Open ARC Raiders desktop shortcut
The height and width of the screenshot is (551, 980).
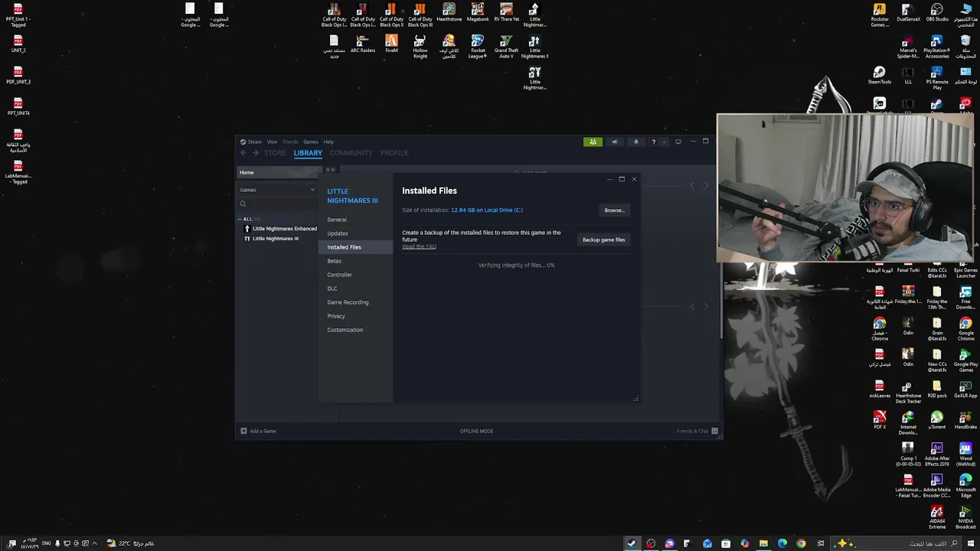[x=363, y=44]
